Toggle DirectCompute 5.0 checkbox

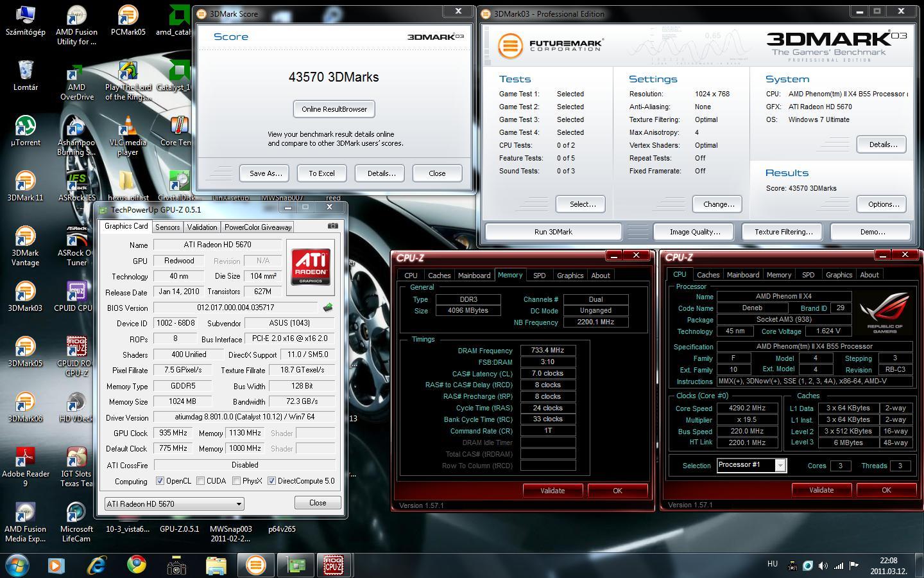tap(271, 480)
